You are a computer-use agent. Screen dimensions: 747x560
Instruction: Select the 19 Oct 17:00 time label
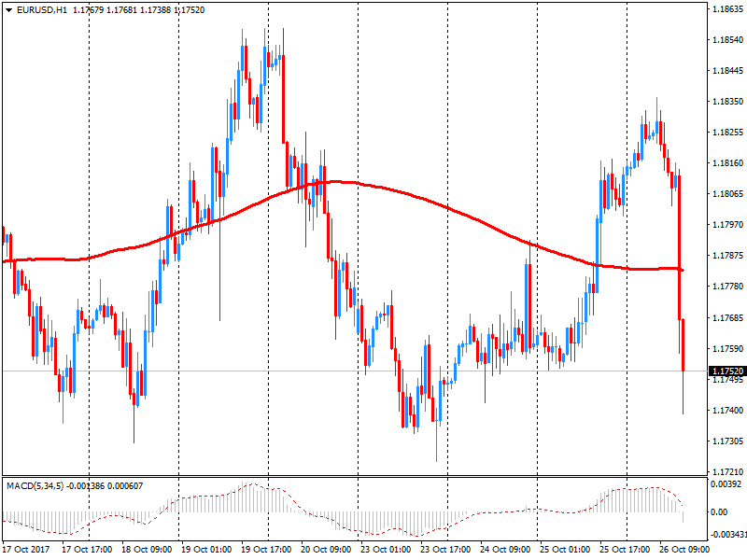[266, 550]
